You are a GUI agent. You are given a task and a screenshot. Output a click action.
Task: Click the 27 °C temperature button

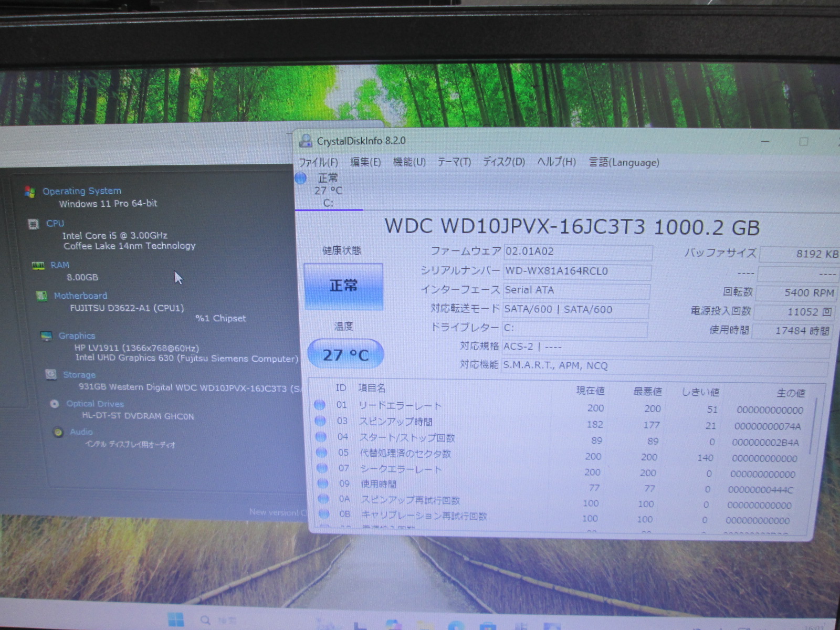(x=345, y=355)
